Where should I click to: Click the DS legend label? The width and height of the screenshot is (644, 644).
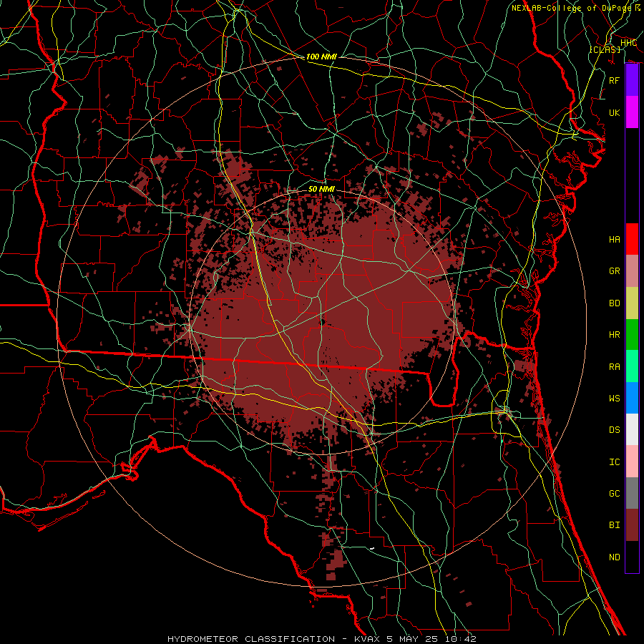coord(614,429)
